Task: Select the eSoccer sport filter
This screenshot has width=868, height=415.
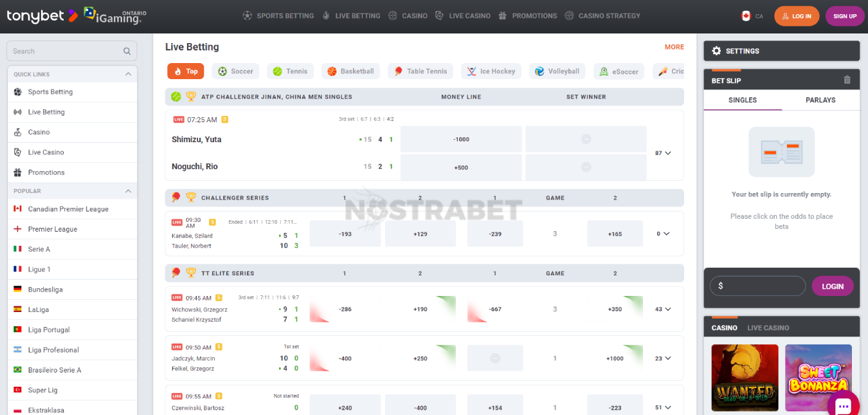Action: [x=619, y=71]
